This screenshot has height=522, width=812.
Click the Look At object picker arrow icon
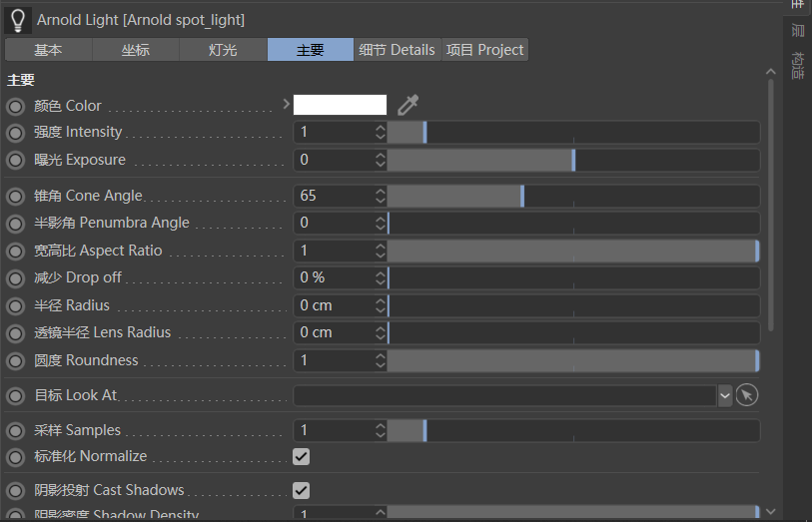(x=747, y=396)
